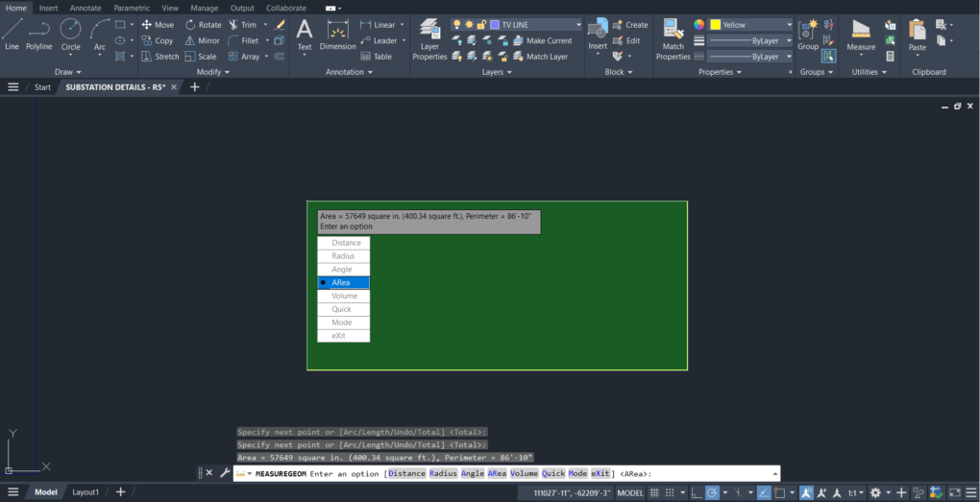Click the Edit block button
The width and height of the screenshot is (980, 502).
click(x=626, y=40)
